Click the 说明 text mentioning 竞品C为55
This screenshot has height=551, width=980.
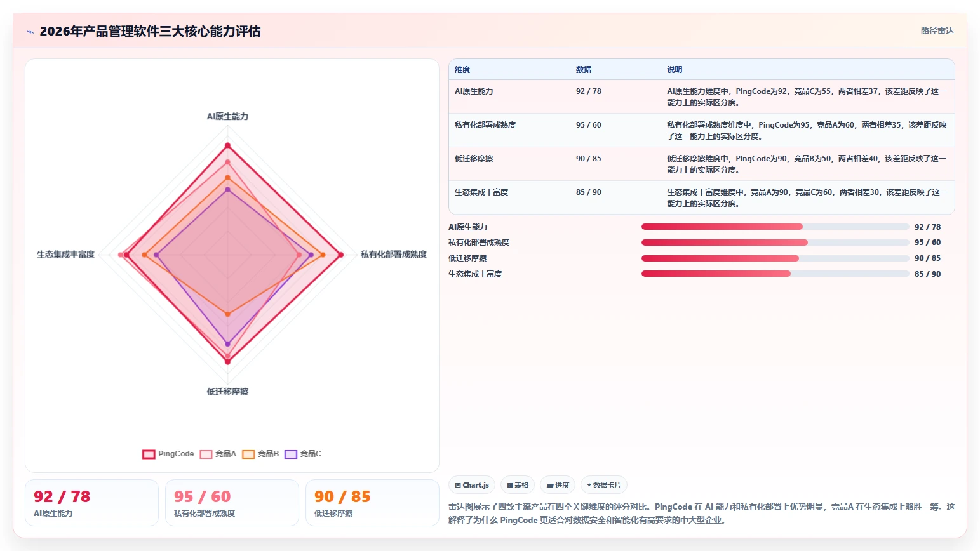807,97
